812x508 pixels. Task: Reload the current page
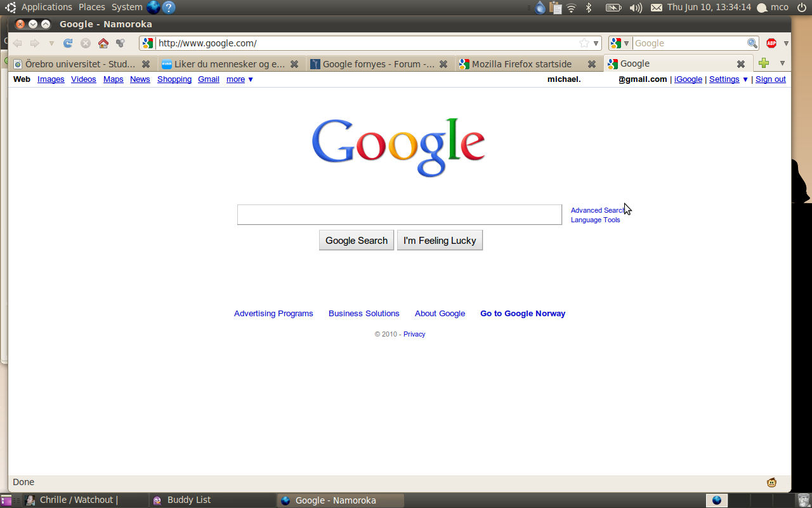click(x=68, y=43)
